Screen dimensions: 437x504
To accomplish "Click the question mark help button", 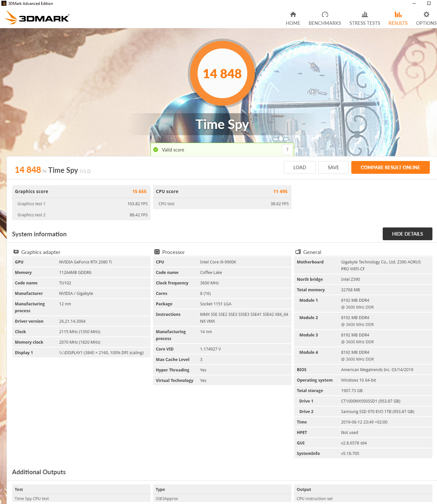I will click(287, 150).
